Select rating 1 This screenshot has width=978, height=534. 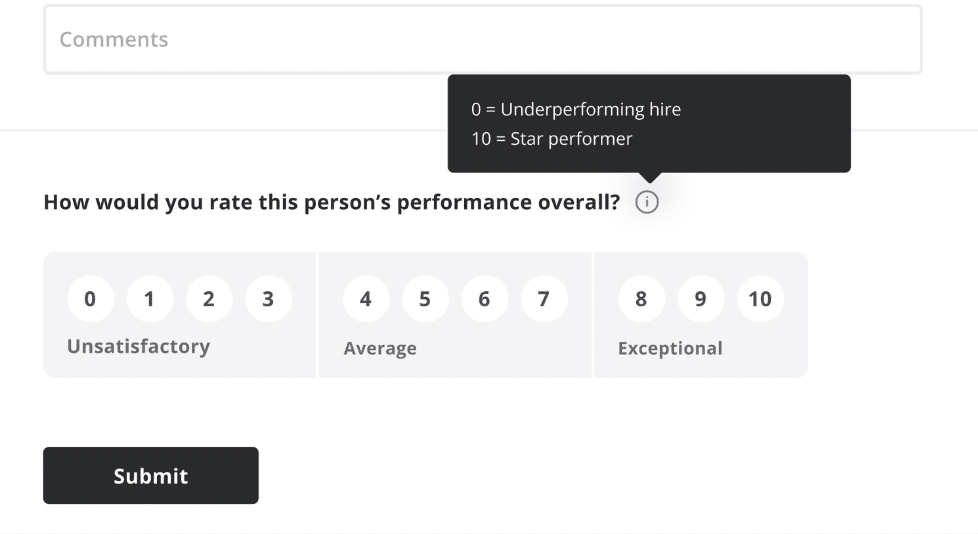click(x=150, y=299)
